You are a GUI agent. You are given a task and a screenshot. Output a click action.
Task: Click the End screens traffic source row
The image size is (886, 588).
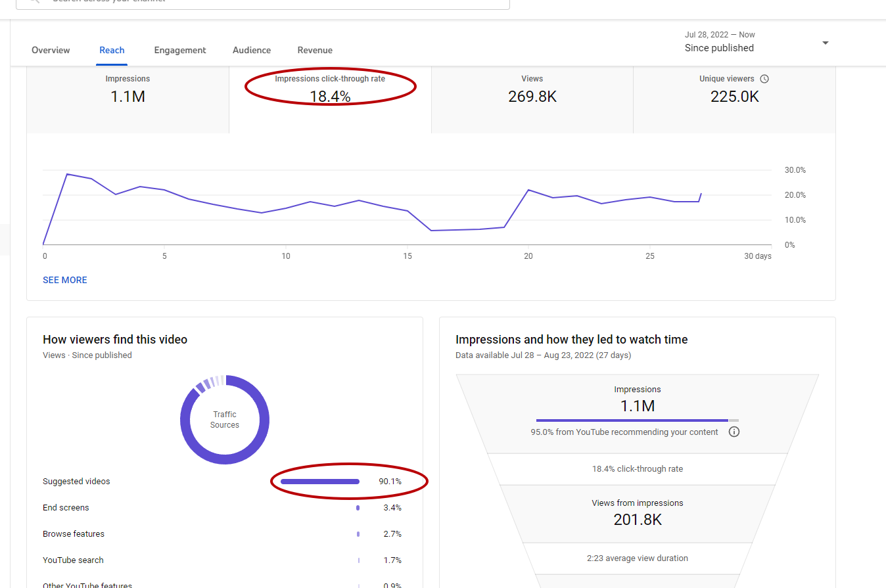(222, 508)
